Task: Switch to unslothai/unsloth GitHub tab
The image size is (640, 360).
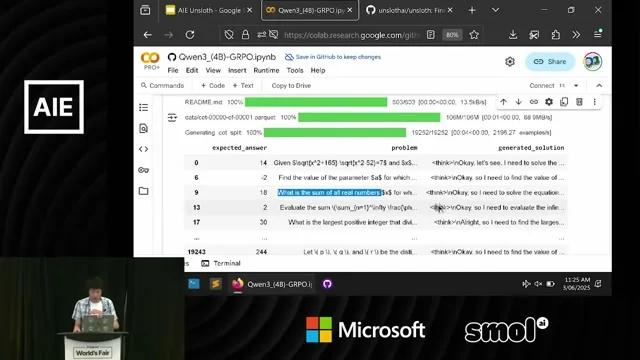Action: (x=409, y=10)
